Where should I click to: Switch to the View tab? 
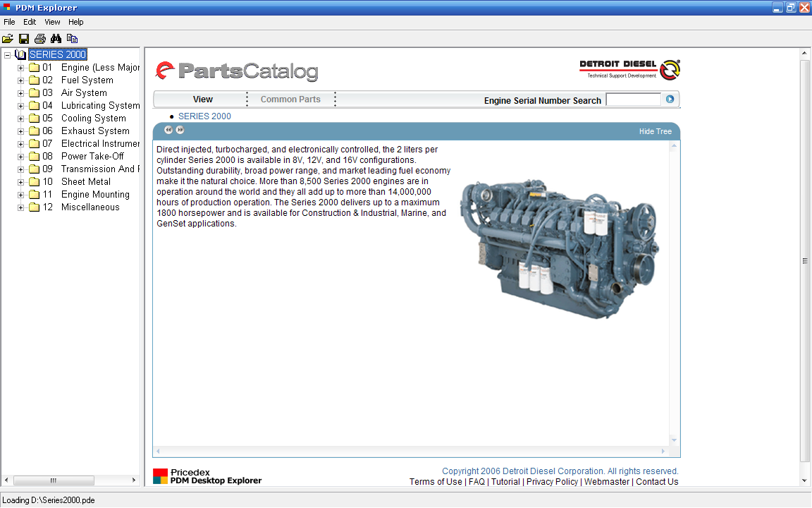click(x=202, y=99)
